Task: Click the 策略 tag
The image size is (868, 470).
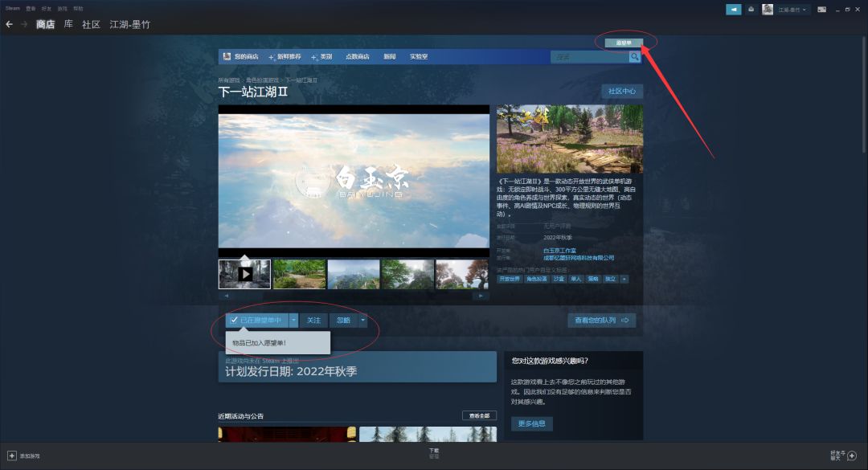Action: [593, 279]
